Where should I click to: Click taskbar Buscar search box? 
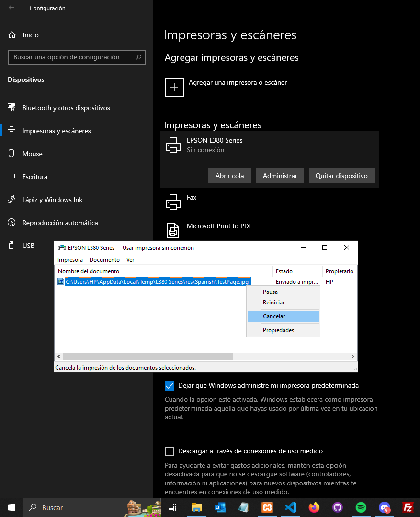pos(92,507)
